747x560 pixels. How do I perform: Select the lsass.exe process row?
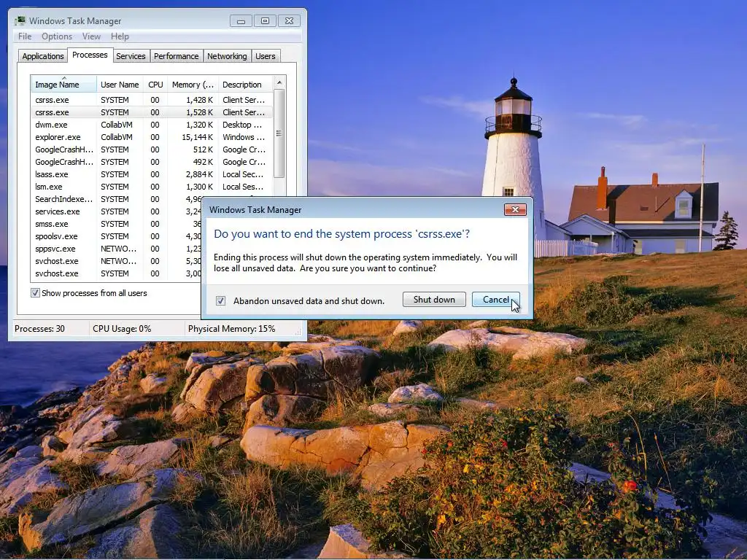click(152, 174)
